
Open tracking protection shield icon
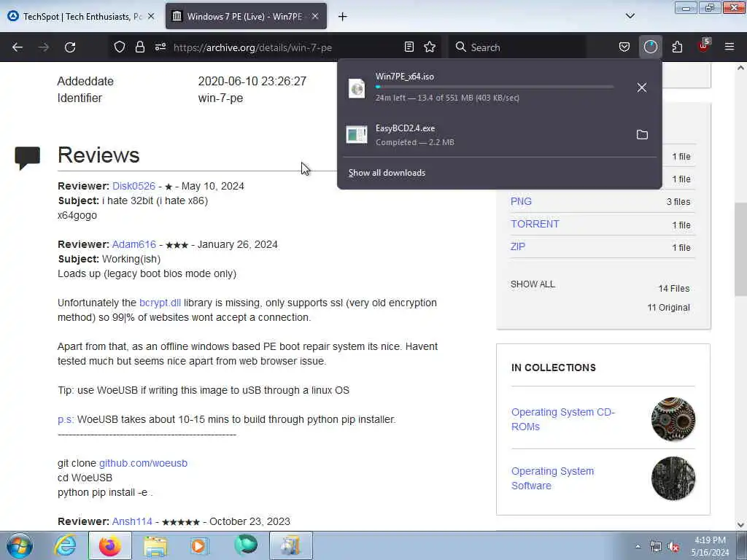[x=120, y=47]
